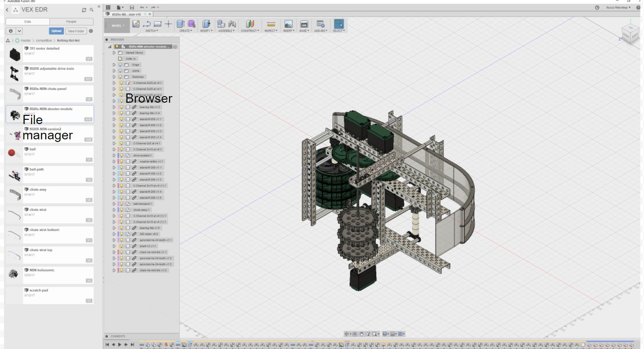
Task: Click the New Folder button
Action: tap(76, 31)
